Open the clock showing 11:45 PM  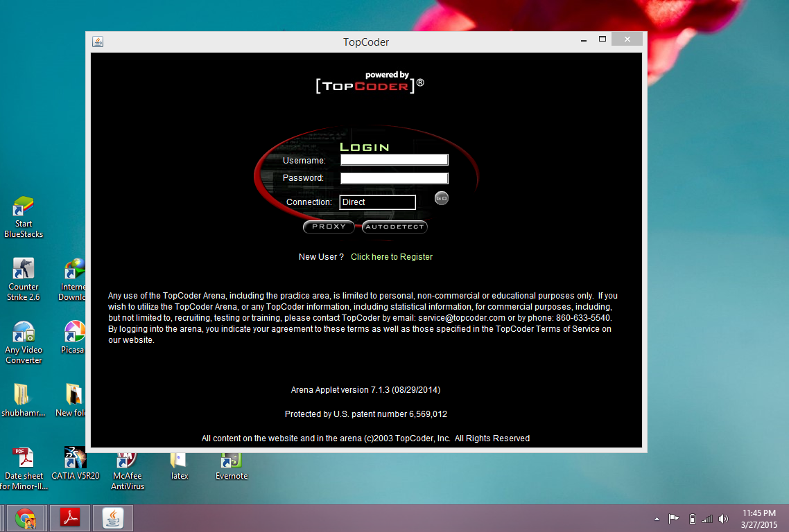(758, 519)
